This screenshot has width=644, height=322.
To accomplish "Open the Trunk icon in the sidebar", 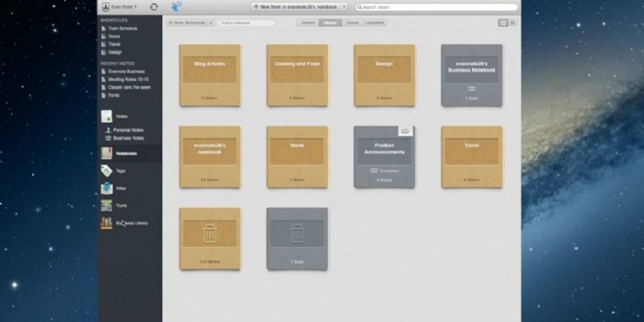I will click(106, 206).
